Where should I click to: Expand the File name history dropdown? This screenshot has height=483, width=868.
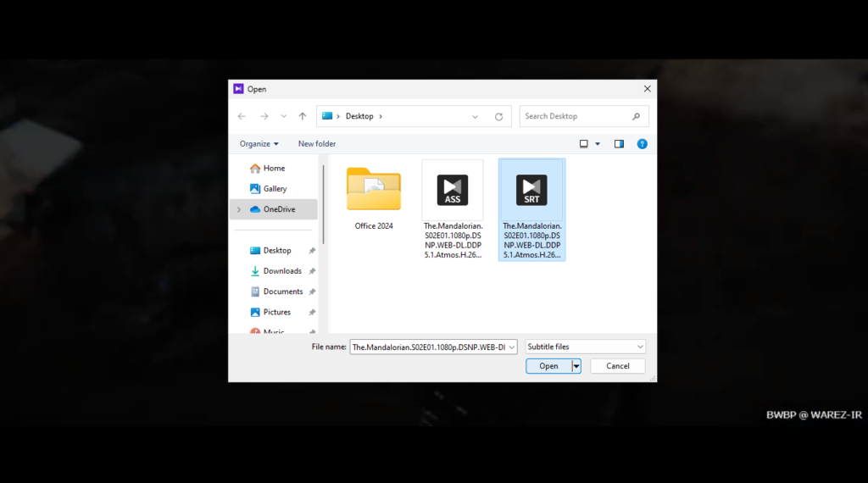pyautogui.click(x=512, y=347)
